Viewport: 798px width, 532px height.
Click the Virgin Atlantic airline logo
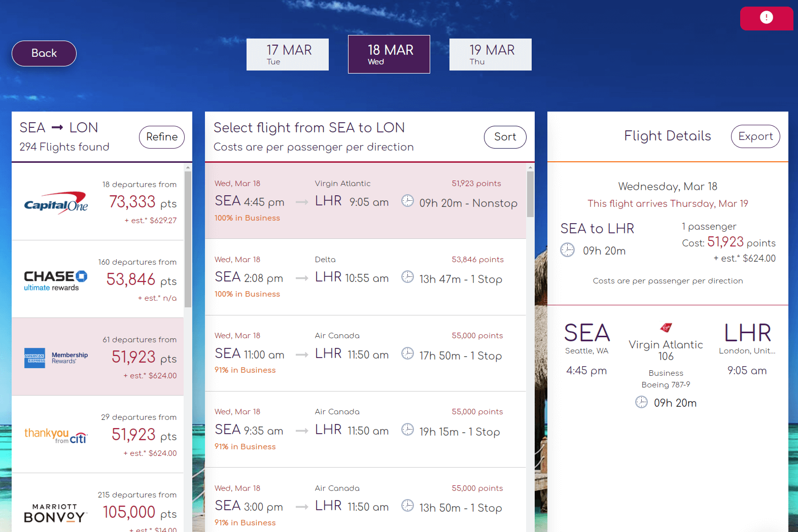point(666,328)
